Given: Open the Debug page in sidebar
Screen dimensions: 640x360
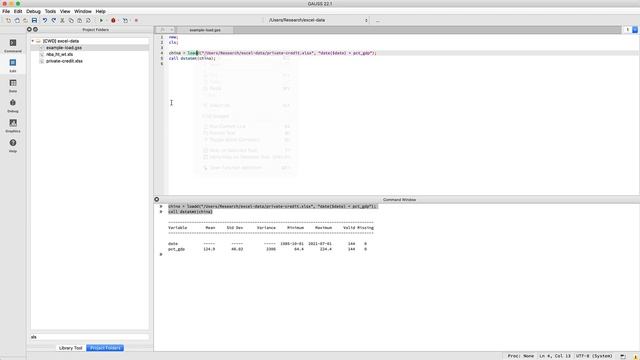Looking at the screenshot, I should [13, 106].
